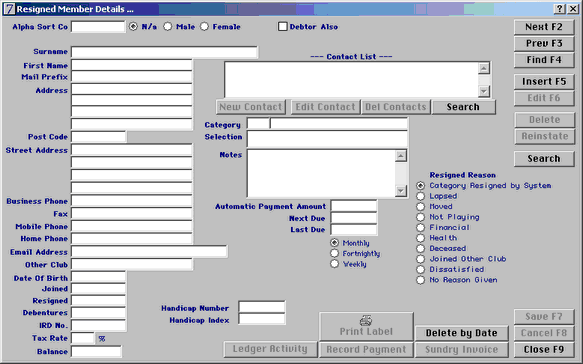
Task: Choose Lapsed as resigned reason
Action: coord(421,196)
